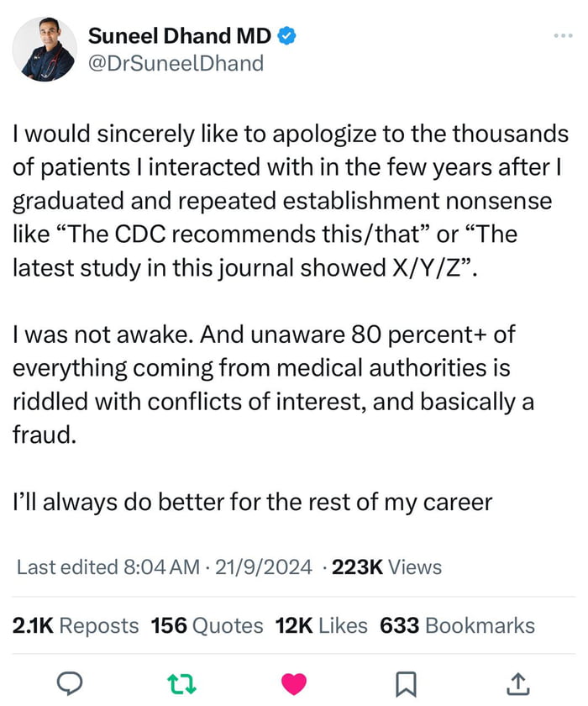The width and height of the screenshot is (588, 706).
Task: Open Suneel Dhand's profile picture
Action: pos(45,50)
